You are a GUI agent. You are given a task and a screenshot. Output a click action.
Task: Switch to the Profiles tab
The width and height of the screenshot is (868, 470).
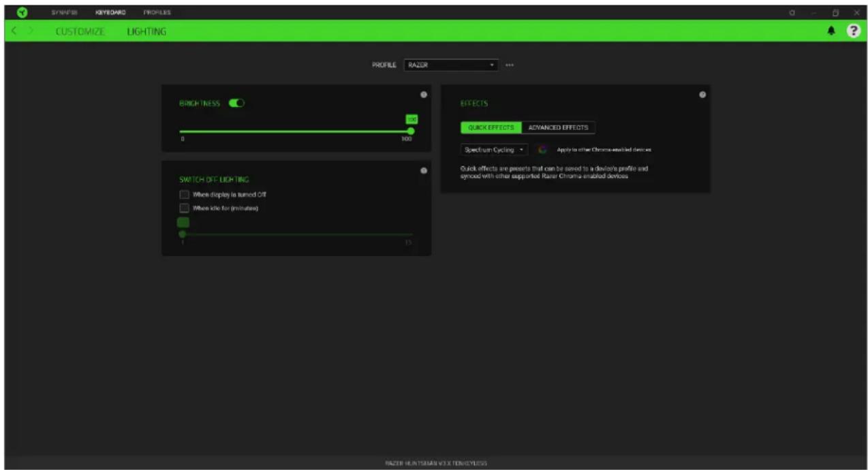click(157, 12)
